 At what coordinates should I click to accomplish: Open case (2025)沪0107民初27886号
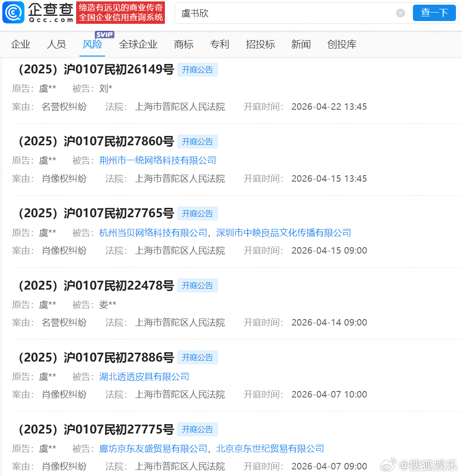coord(96,357)
